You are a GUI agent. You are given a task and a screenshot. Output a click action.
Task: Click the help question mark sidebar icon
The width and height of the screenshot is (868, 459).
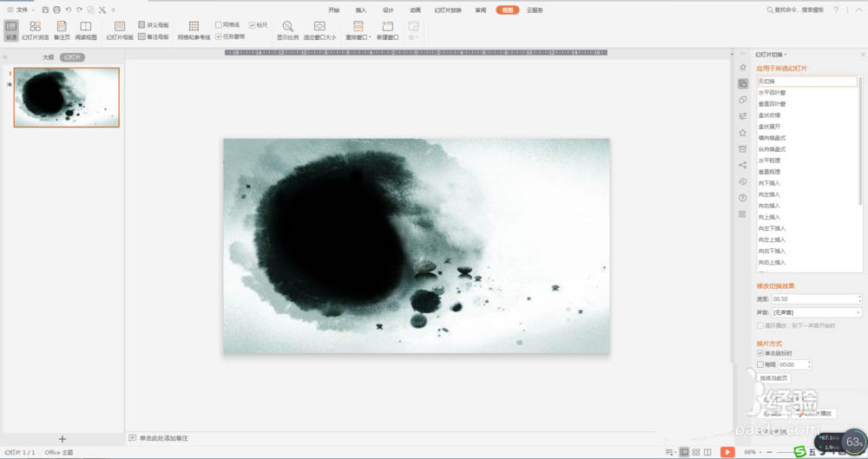(x=743, y=198)
